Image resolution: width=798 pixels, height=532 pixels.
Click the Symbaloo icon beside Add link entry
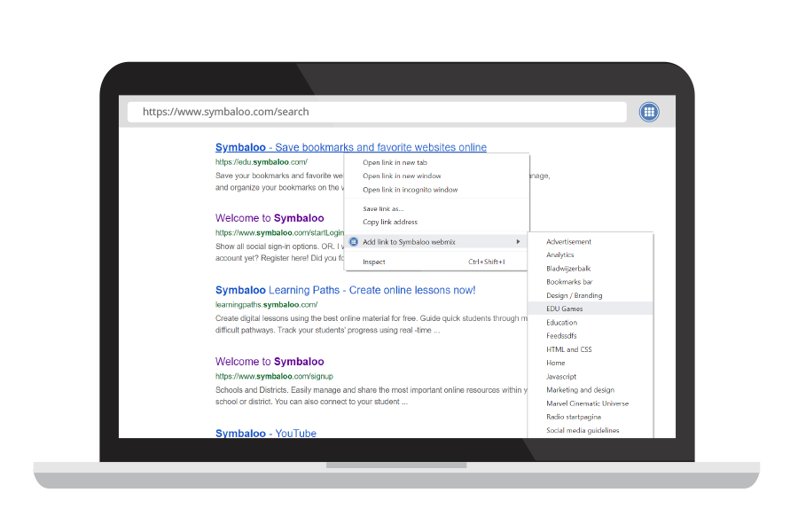(353, 242)
